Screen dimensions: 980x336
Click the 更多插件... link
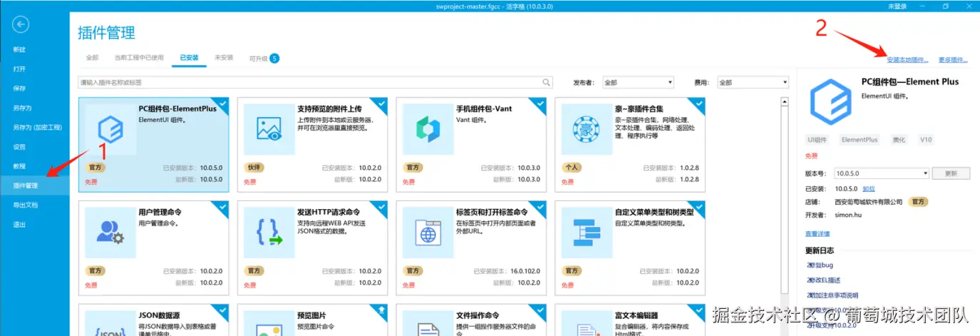[953, 60]
